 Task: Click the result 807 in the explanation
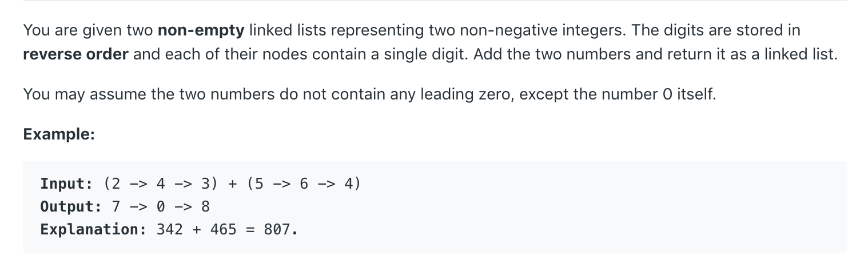pos(277,229)
